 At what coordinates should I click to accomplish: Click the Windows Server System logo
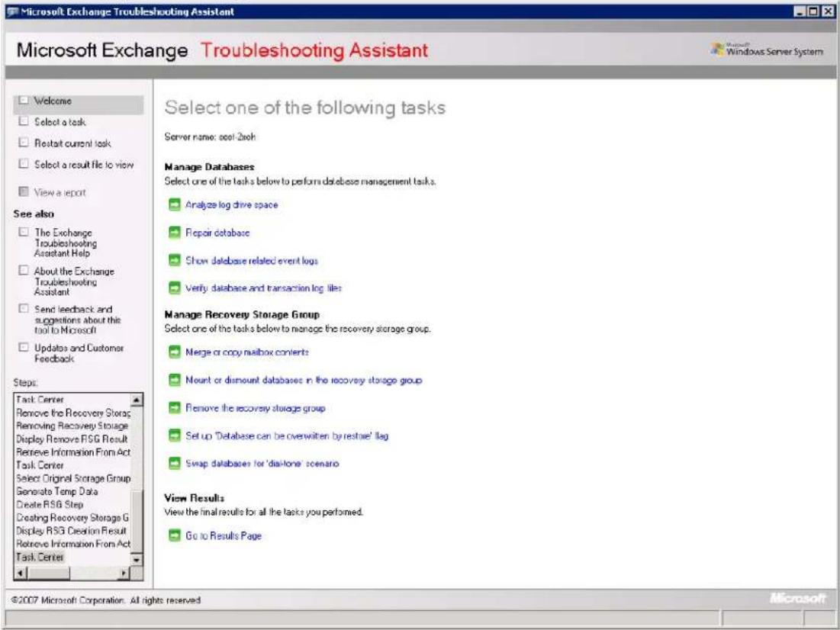(768, 50)
